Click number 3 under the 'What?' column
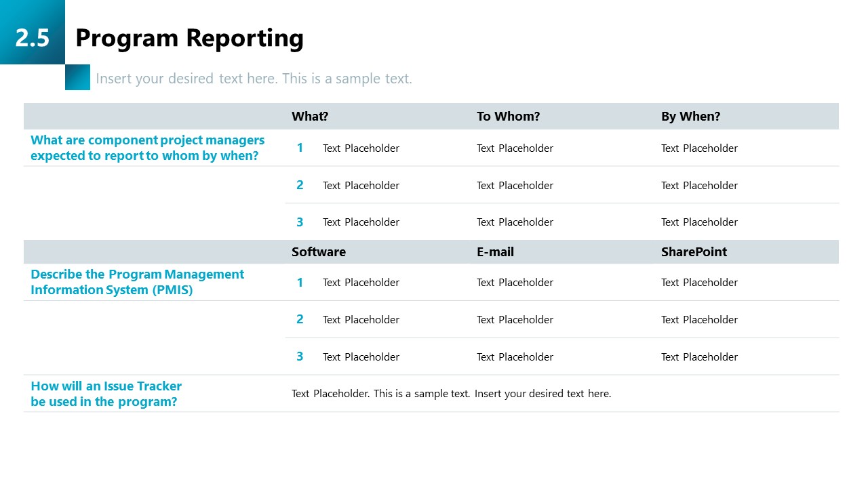 tap(300, 222)
